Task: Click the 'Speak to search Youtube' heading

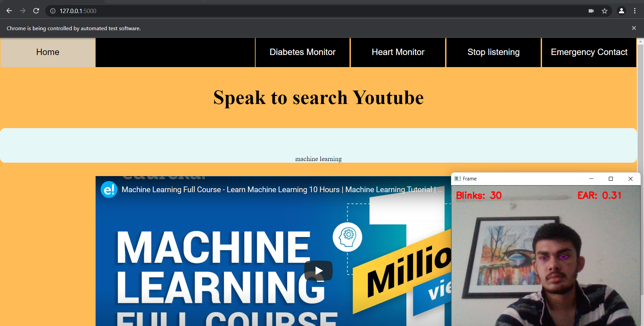Action: 318,98
